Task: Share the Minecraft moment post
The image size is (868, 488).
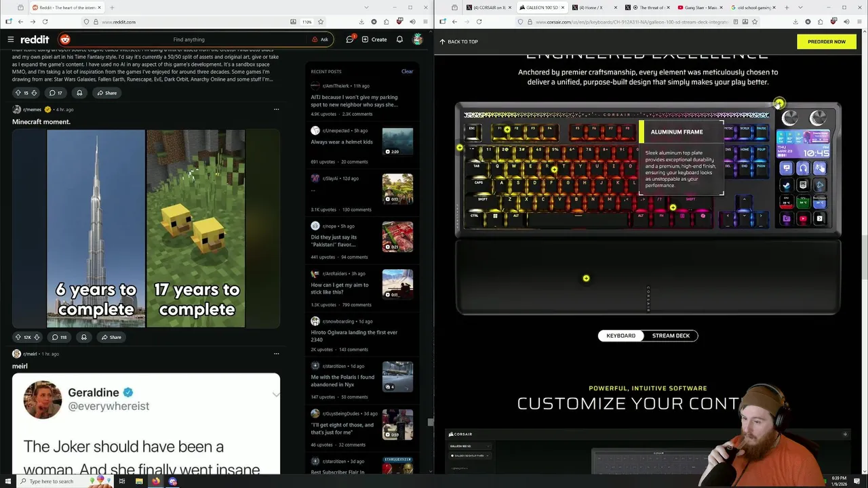Action: 111,337
